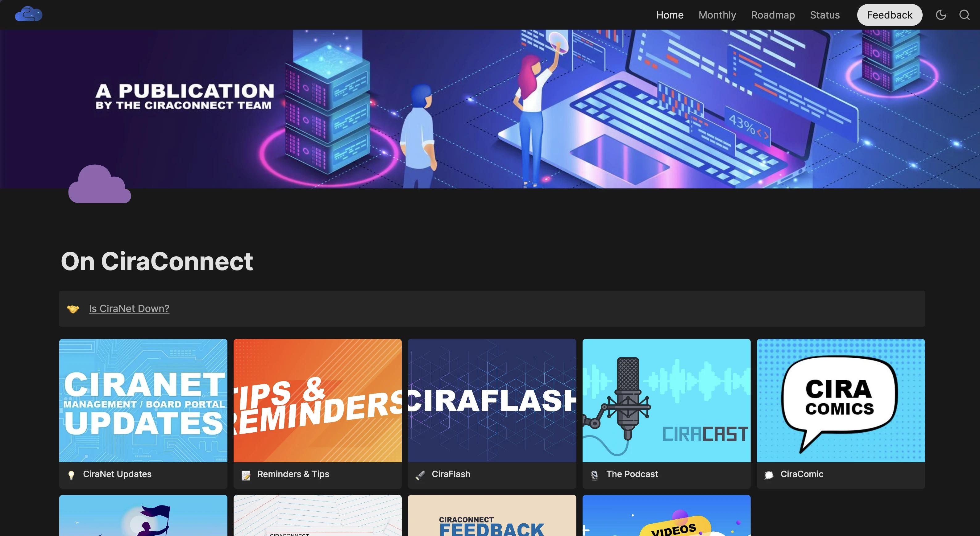Open search via magnifying glass icon
Image resolution: width=980 pixels, height=536 pixels.
coord(964,15)
